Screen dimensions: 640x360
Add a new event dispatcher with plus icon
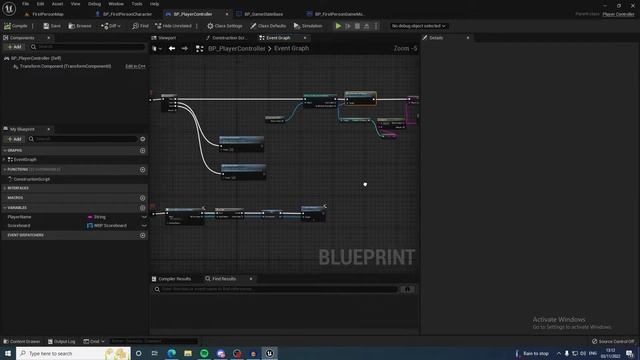point(142,236)
